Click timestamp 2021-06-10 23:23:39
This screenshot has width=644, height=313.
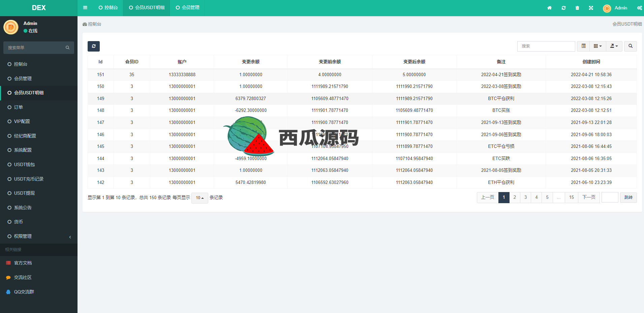(591, 182)
